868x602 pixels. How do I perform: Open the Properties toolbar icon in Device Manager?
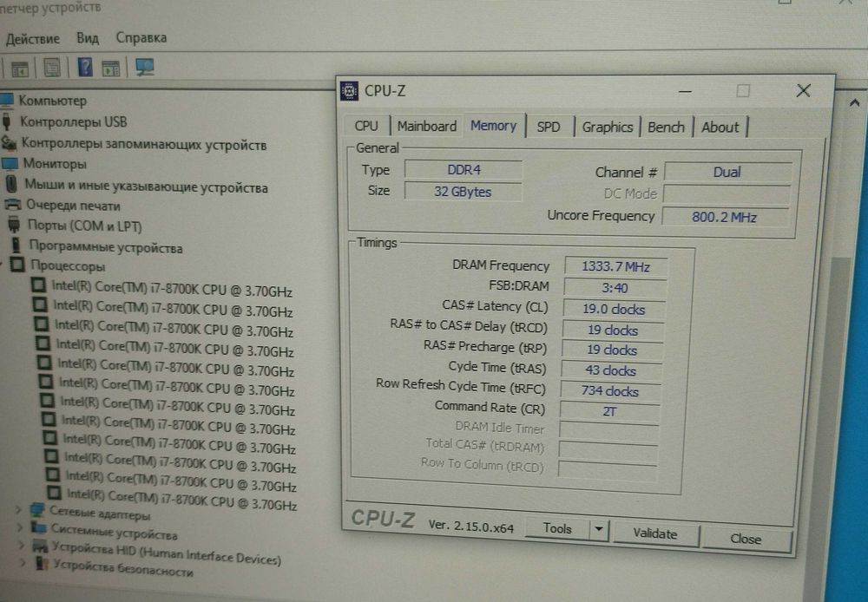click(x=52, y=68)
